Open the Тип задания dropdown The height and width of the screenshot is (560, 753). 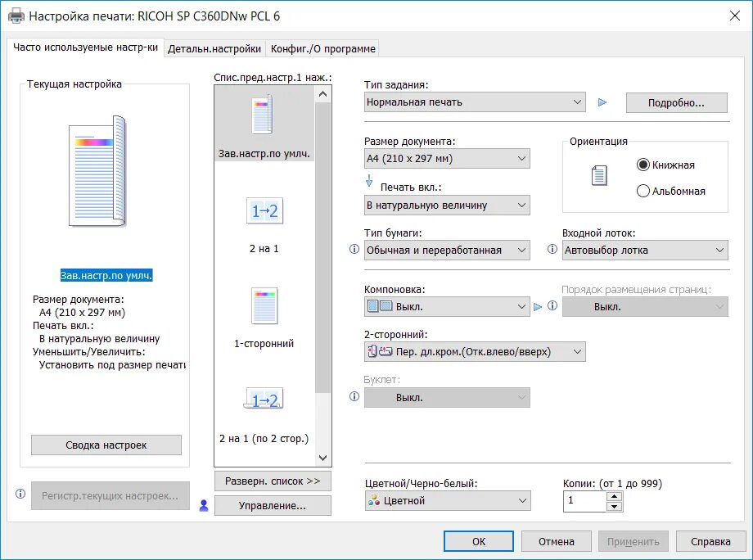point(475,102)
